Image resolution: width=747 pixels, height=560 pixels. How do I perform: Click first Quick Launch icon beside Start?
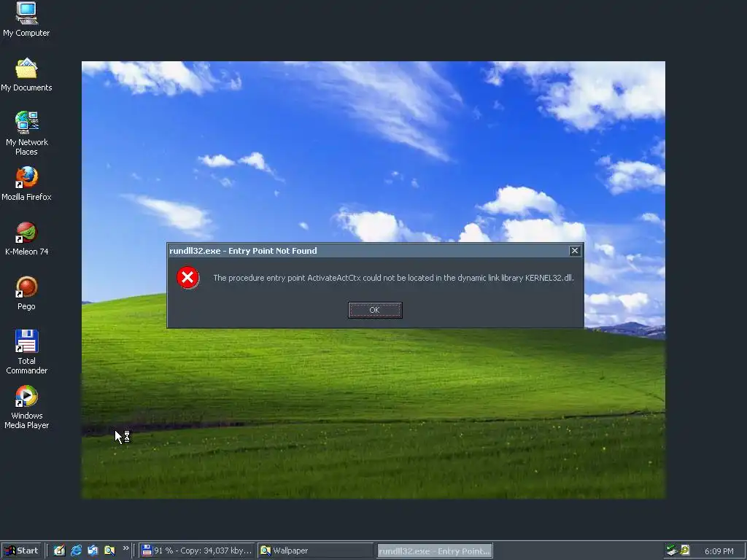point(59,551)
